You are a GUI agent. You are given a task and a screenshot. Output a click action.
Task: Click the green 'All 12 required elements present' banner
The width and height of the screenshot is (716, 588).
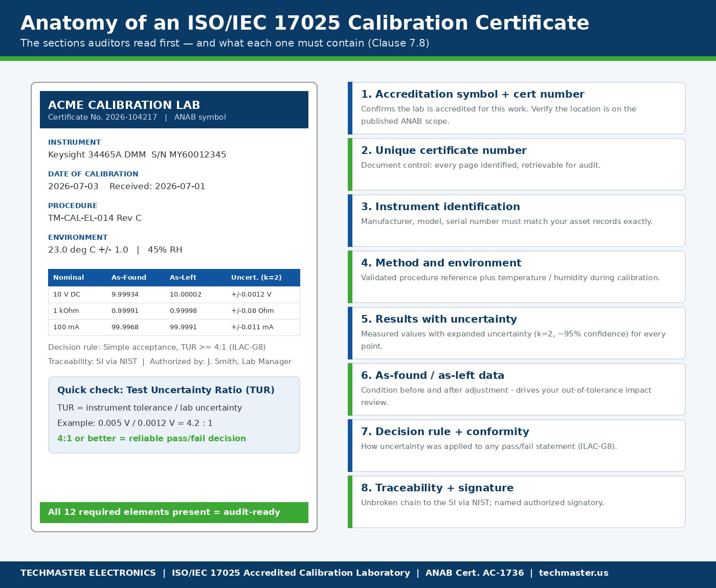click(x=174, y=512)
